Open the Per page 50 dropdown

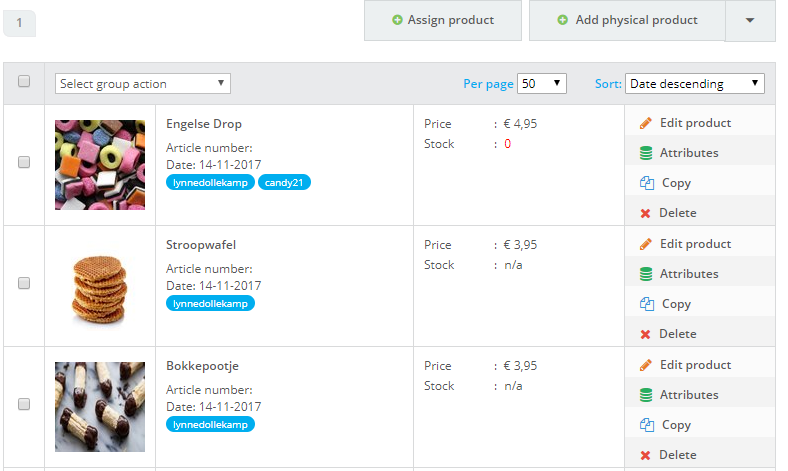tap(542, 84)
